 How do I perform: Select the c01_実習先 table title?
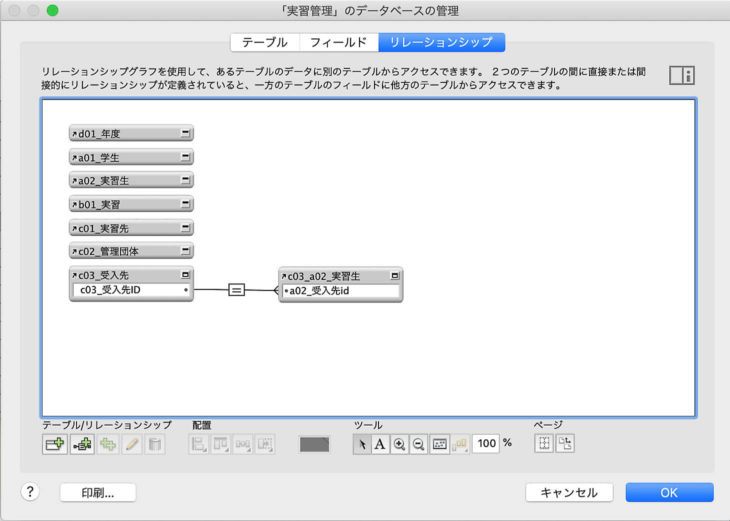tap(103, 228)
